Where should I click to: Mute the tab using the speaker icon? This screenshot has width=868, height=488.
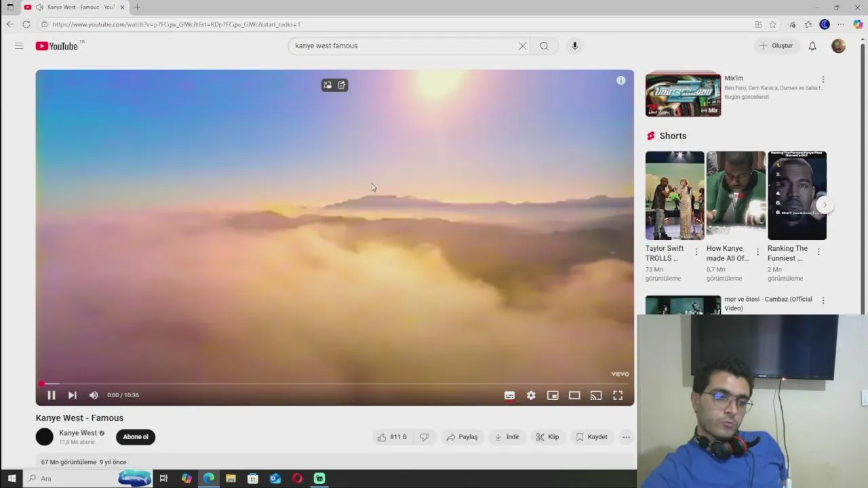[39, 7]
